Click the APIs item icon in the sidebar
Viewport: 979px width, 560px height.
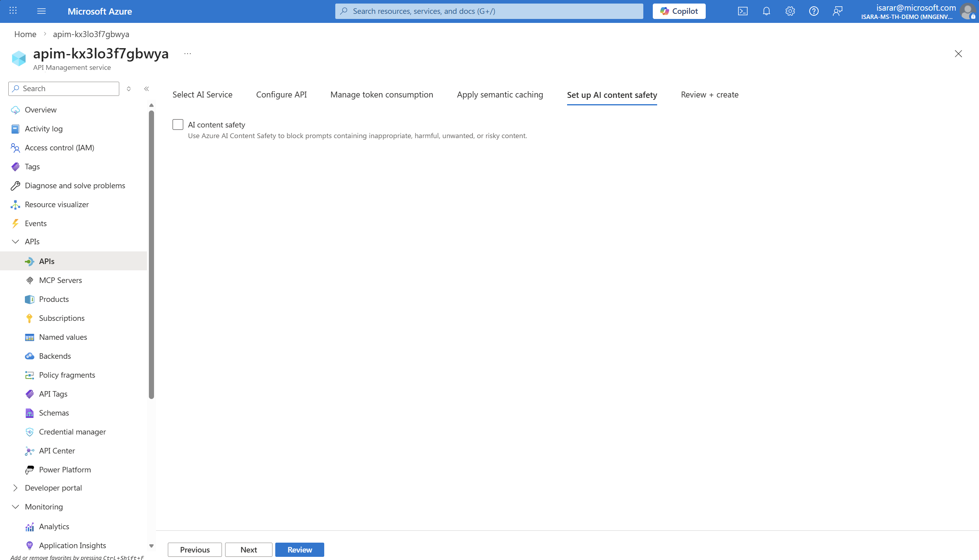(x=30, y=261)
